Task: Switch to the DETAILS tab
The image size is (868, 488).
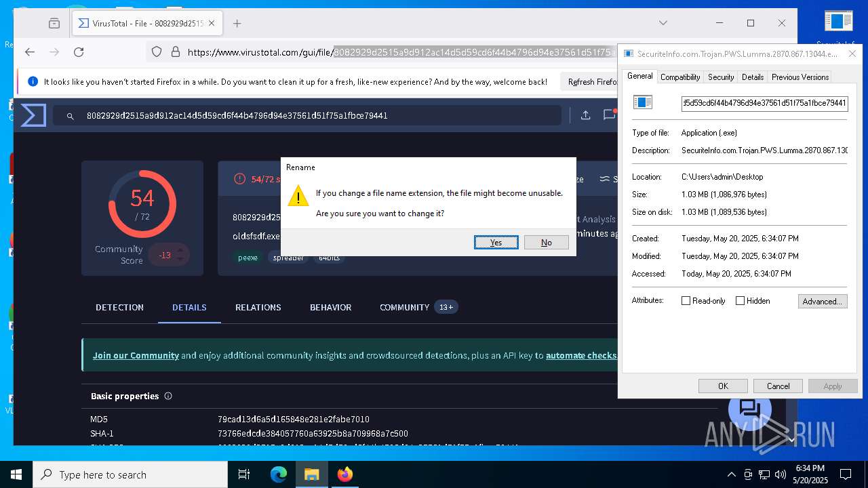Action: 189,307
